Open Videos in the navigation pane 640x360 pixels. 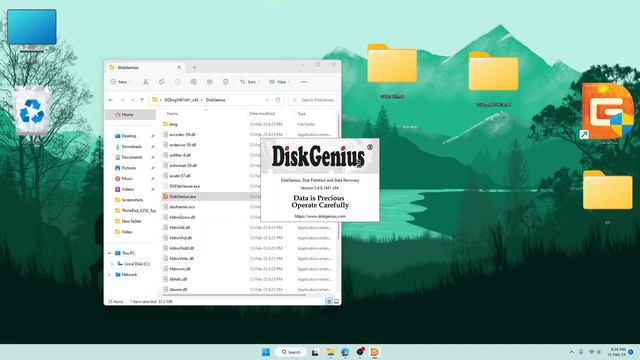[128, 189]
